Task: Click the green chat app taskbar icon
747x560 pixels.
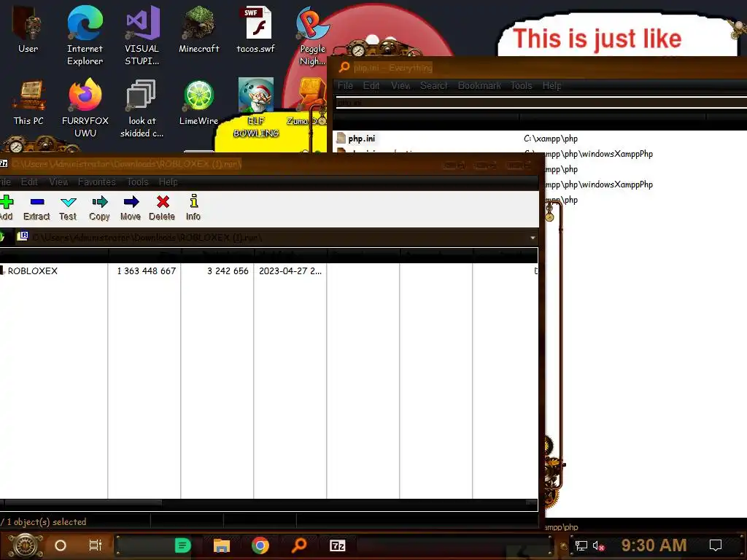Action: (x=183, y=545)
